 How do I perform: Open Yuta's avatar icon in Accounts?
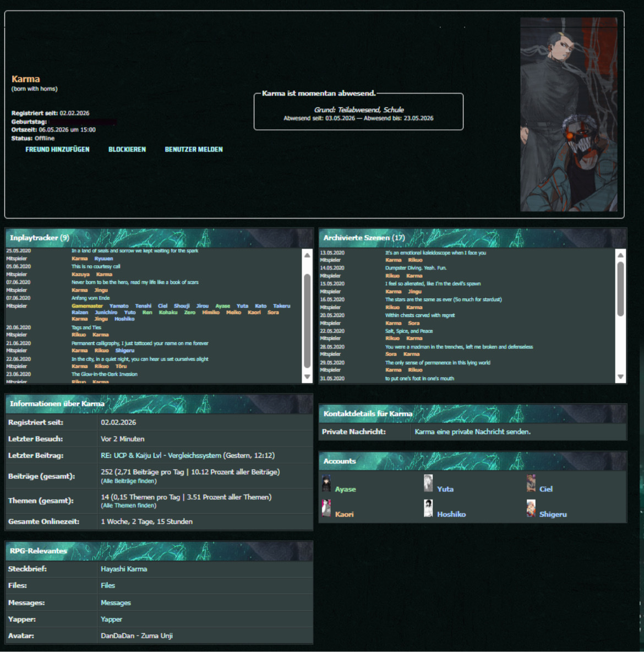[428, 484]
